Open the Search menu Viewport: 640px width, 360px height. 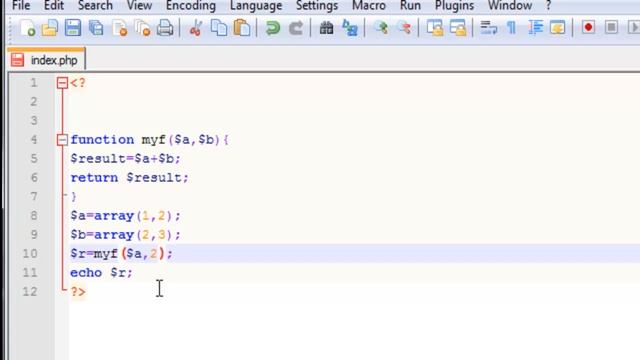click(95, 6)
